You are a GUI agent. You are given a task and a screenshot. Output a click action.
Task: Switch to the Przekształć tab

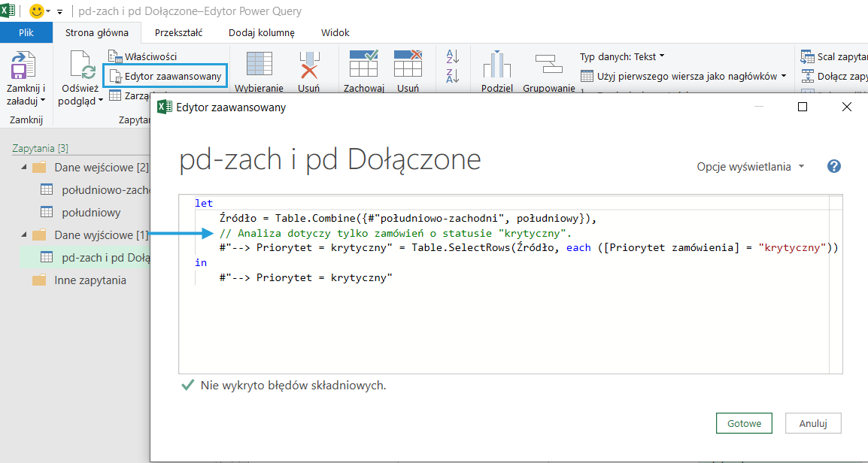[x=178, y=33]
